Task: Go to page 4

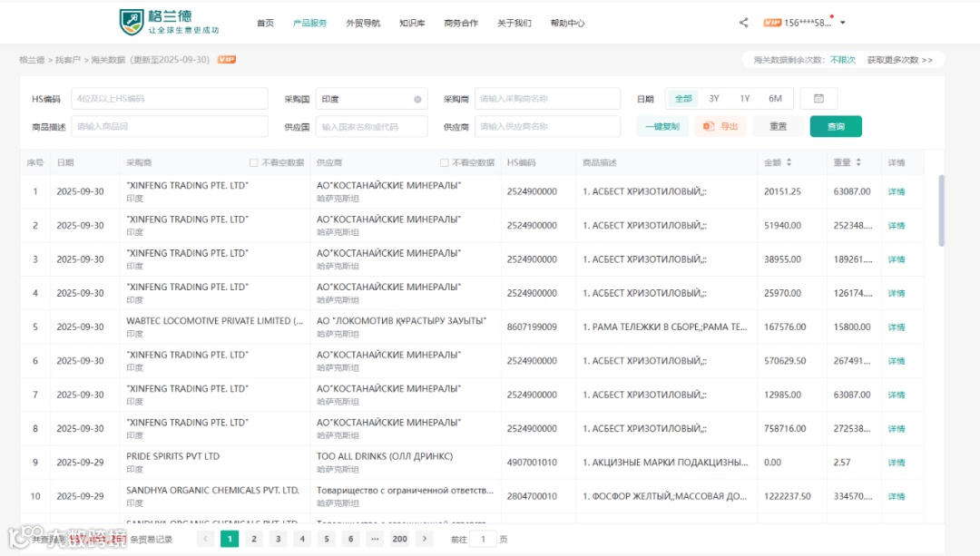Action: pyautogui.click(x=302, y=539)
